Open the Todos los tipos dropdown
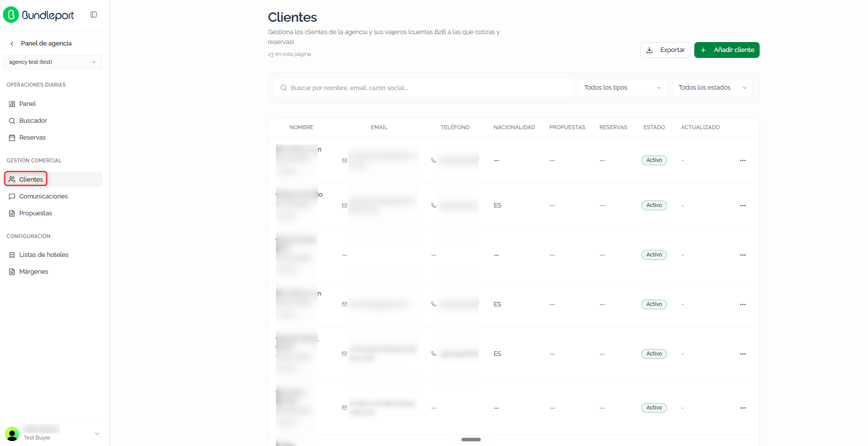The width and height of the screenshot is (868, 446). pyautogui.click(x=623, y=88)
